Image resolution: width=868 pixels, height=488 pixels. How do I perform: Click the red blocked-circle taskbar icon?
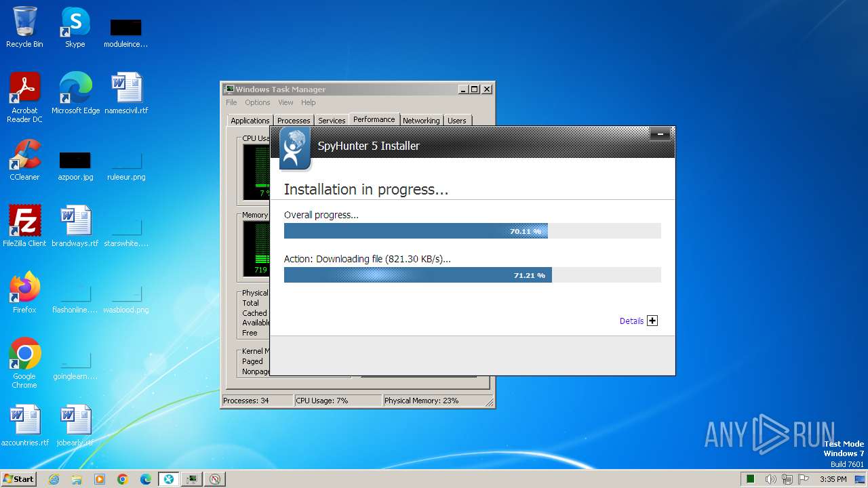click(x=215, y=479)
